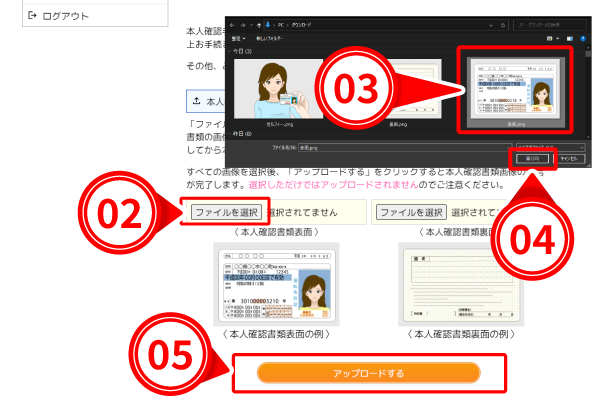Select the highlighted 表面.png license thumbnail

515,88
